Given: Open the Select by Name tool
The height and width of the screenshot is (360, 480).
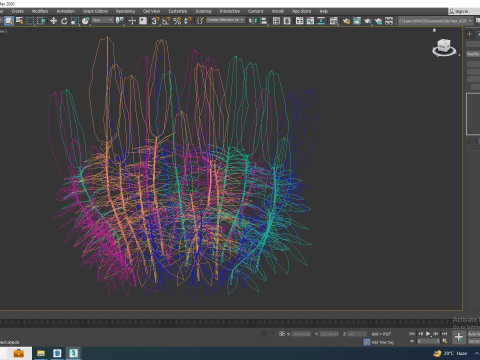Looking at the screenshot, I should [x=20, y=21].
